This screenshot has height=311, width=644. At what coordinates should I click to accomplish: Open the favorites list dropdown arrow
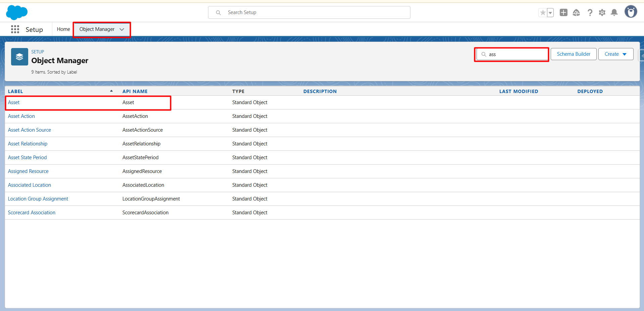[x=550, y=13]
